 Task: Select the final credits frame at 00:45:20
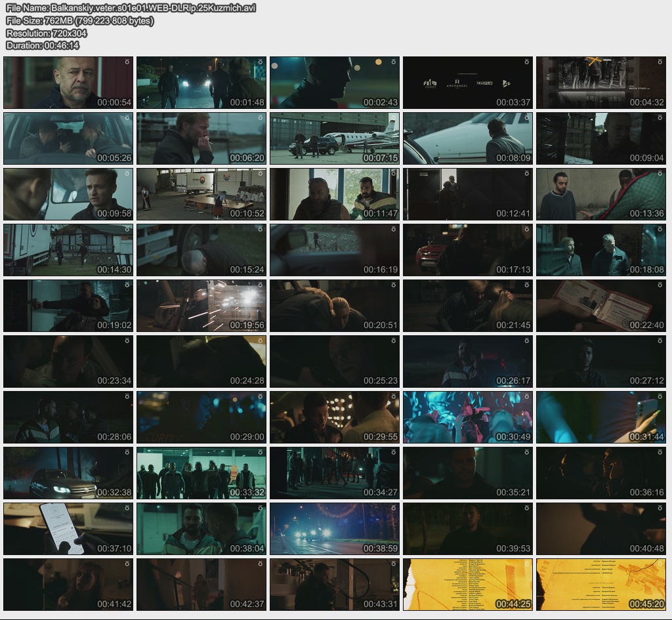click(601, 585)
